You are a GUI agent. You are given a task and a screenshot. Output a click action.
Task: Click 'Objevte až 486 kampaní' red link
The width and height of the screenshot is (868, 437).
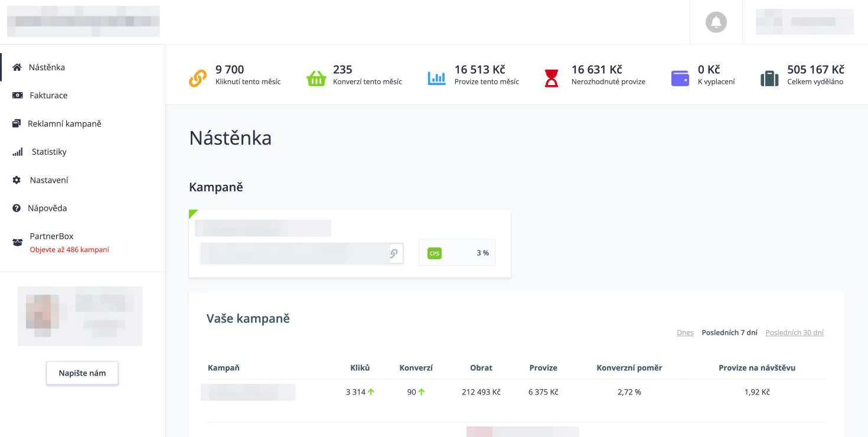[x=69, y=250]
